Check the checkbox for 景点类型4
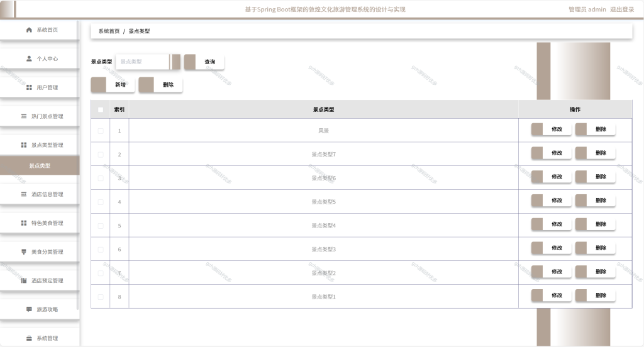Viewport: 644px width, 347px height. point(101,226)
